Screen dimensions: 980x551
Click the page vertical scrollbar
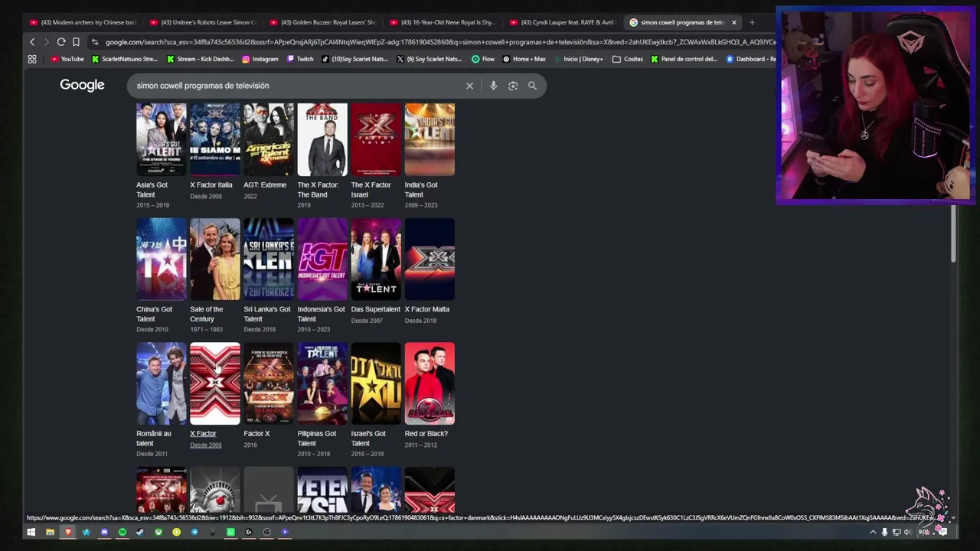click(953, 234)
